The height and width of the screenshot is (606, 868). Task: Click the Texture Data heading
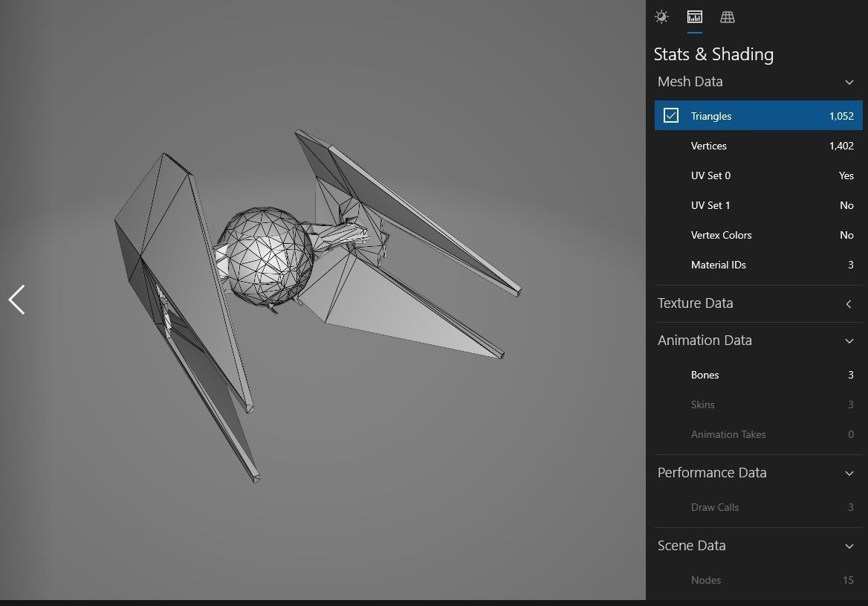click(696, 303)
